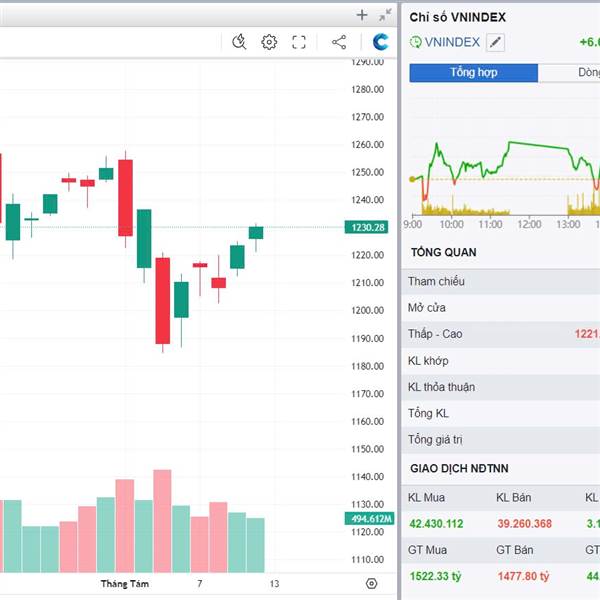Click KL khớp row
Viewport: 600px width, 600px height.
[501, 361]
